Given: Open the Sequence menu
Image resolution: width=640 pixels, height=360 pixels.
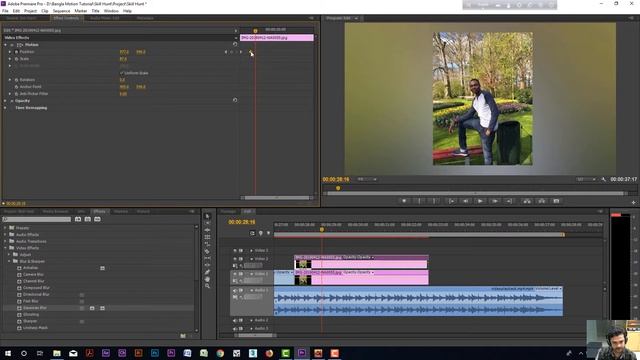Looking at the screenshot, I should coord(61,11).
